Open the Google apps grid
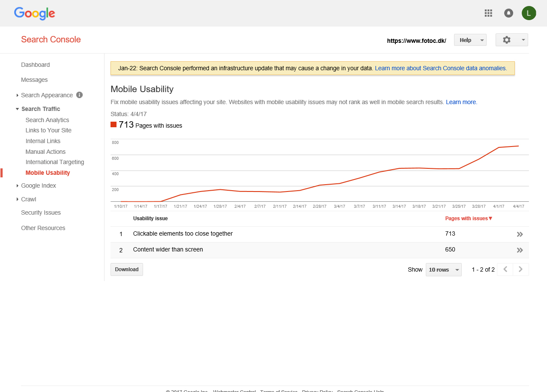The image size is (547, 392). pos(488,13)
